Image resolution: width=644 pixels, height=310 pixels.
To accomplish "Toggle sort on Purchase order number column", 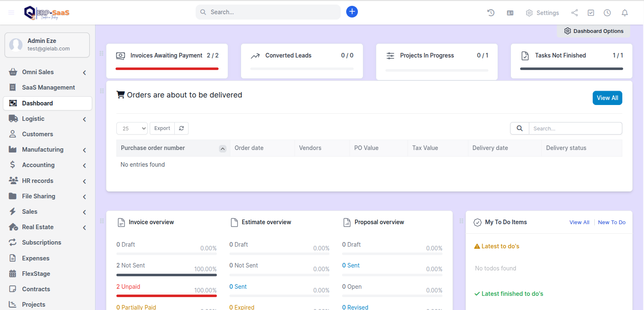I will [222, 148].
